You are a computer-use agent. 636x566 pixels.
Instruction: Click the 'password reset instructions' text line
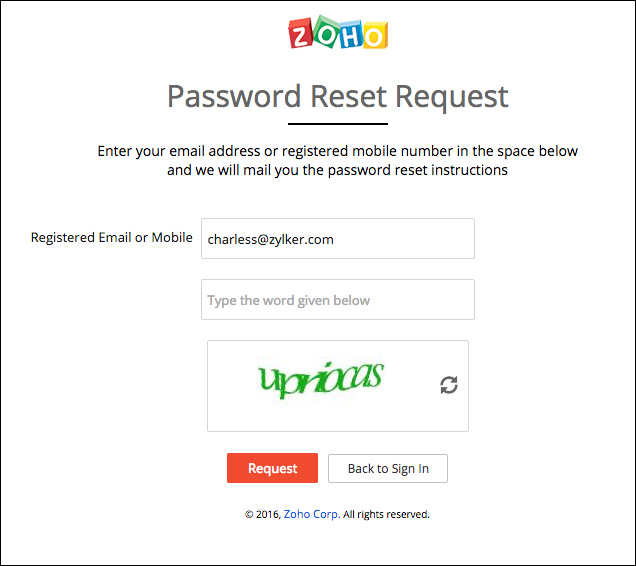click(x=337, y=170)
